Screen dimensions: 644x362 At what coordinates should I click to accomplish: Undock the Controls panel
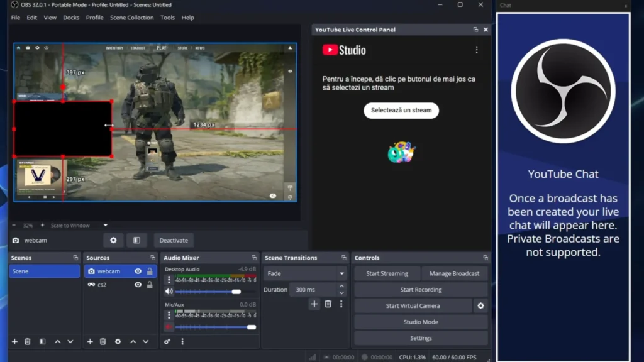[486, 258]
